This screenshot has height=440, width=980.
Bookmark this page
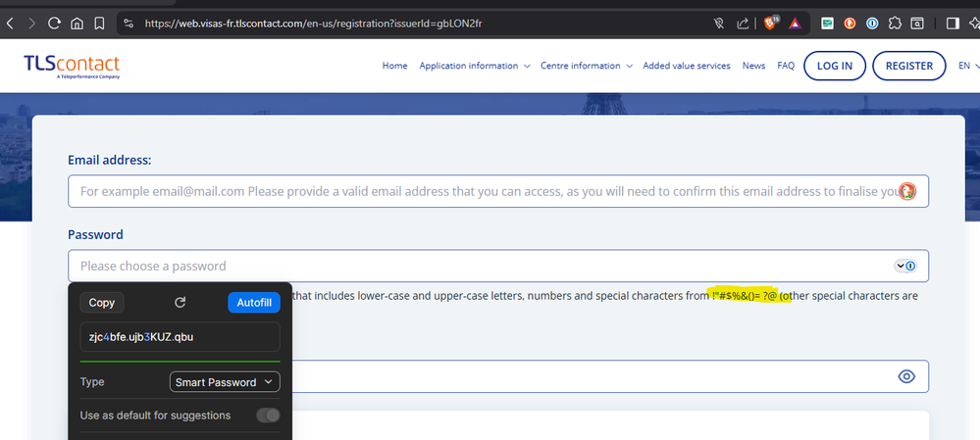pos(100,22)
